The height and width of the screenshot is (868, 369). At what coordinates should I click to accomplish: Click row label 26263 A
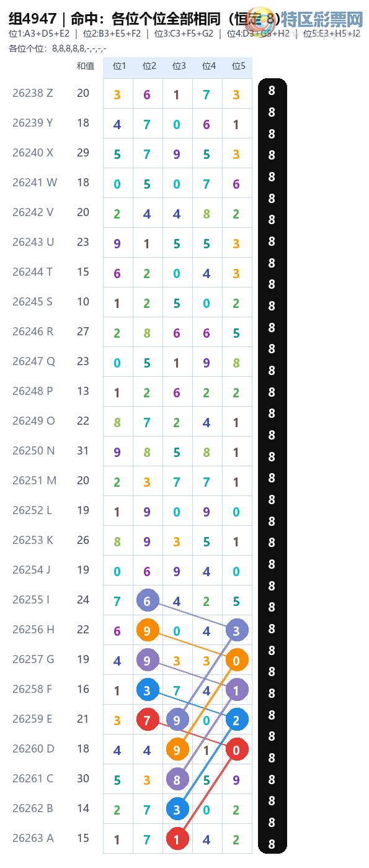click(33, 838)
